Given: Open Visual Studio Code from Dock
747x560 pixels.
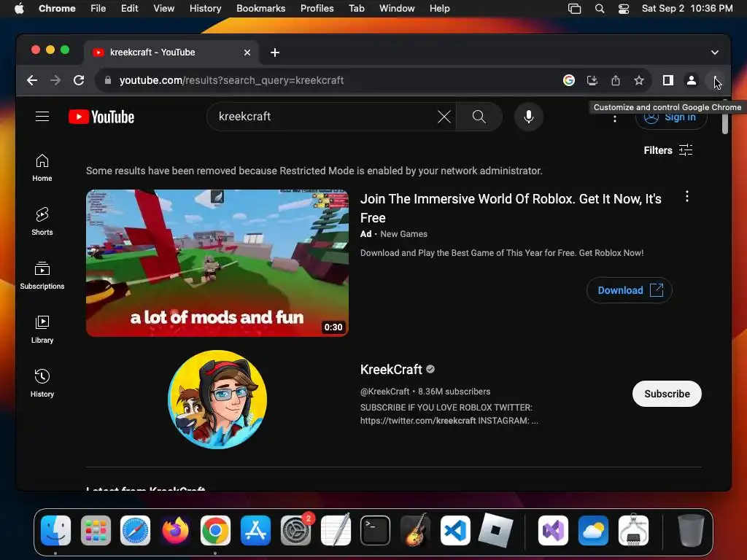Looking at the screenshot, I should 455,531.
